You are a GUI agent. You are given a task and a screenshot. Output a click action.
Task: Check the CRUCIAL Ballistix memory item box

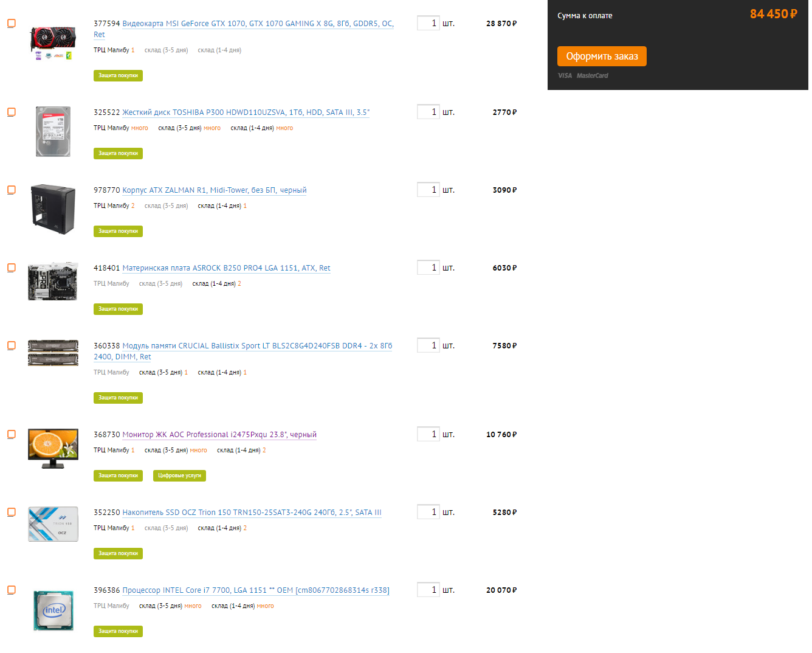[x=11, y=345]
